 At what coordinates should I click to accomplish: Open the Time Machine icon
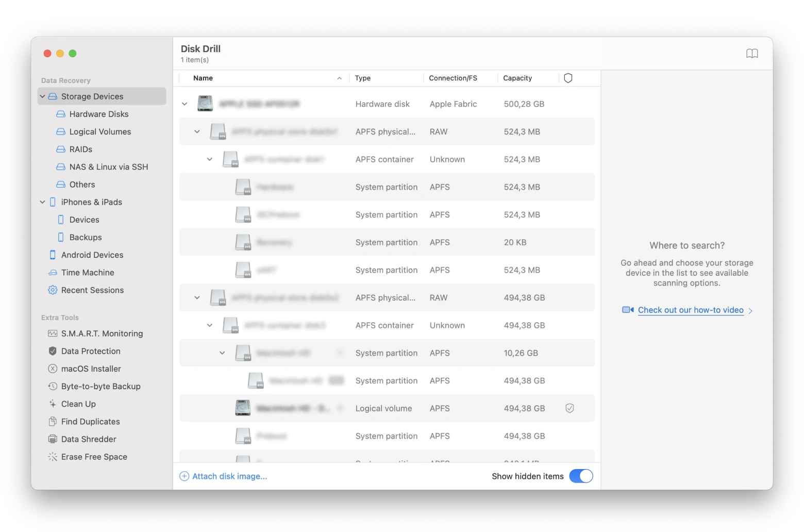(53, 273)
